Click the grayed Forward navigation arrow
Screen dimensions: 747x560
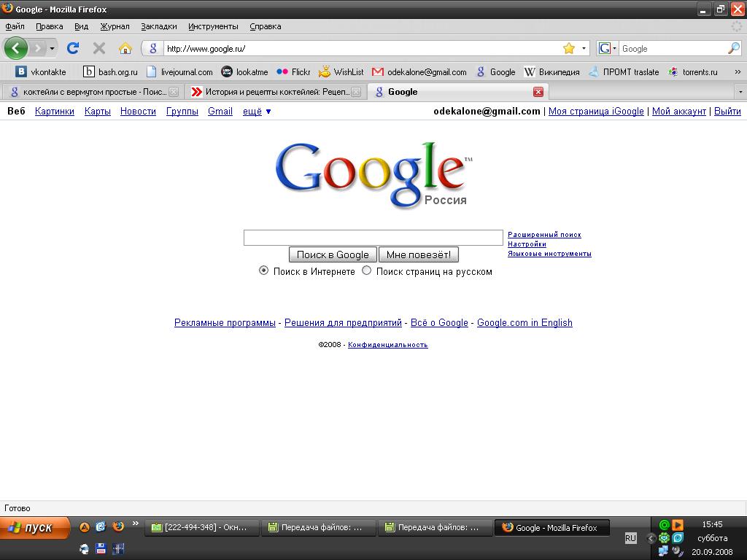coord(38,48)
